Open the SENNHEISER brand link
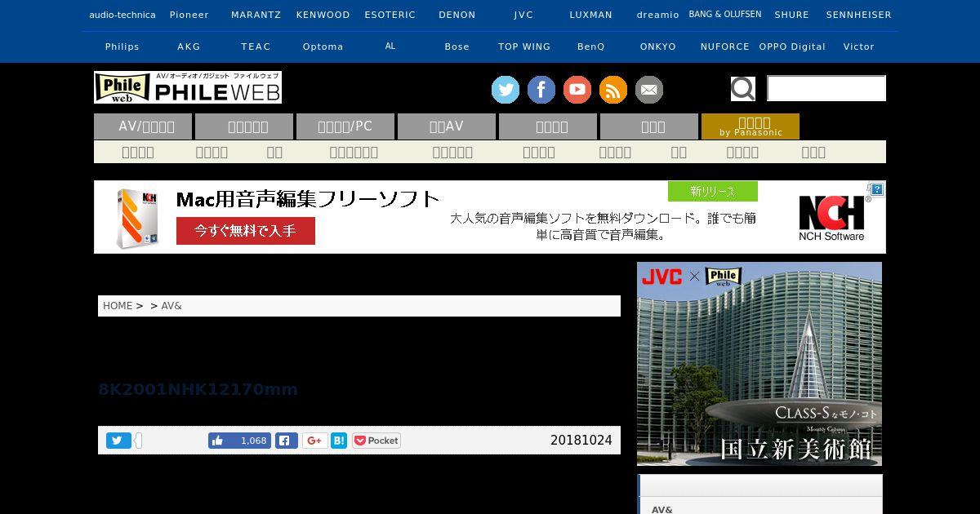Image resolution: width=980 pixels, height=514 pixels. pos(859,15)
